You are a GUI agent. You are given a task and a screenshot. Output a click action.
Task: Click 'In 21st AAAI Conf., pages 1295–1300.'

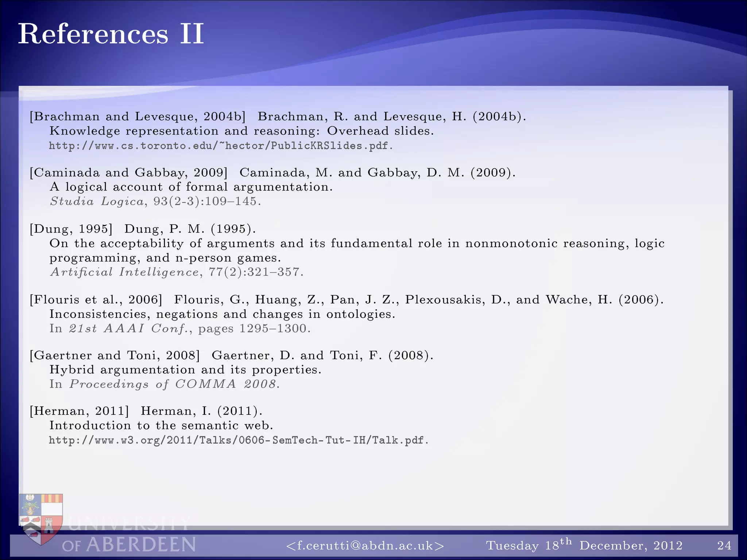point(180,328)
